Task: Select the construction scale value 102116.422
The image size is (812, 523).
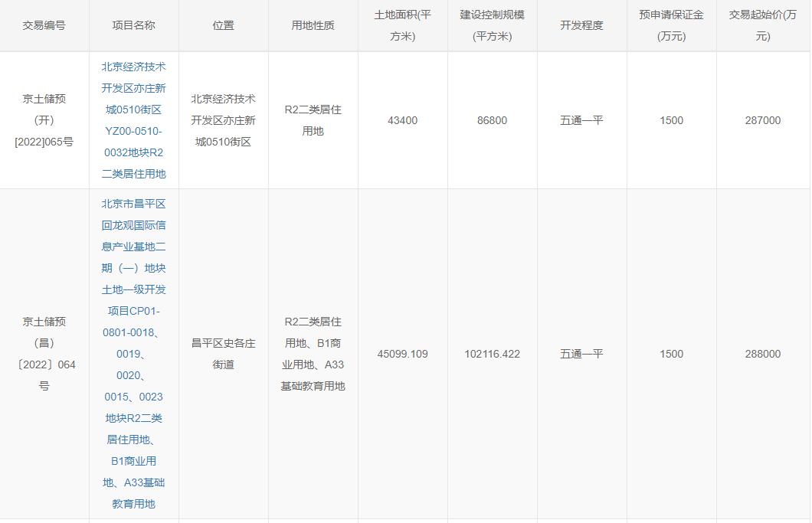Action: tap(491, 354)
